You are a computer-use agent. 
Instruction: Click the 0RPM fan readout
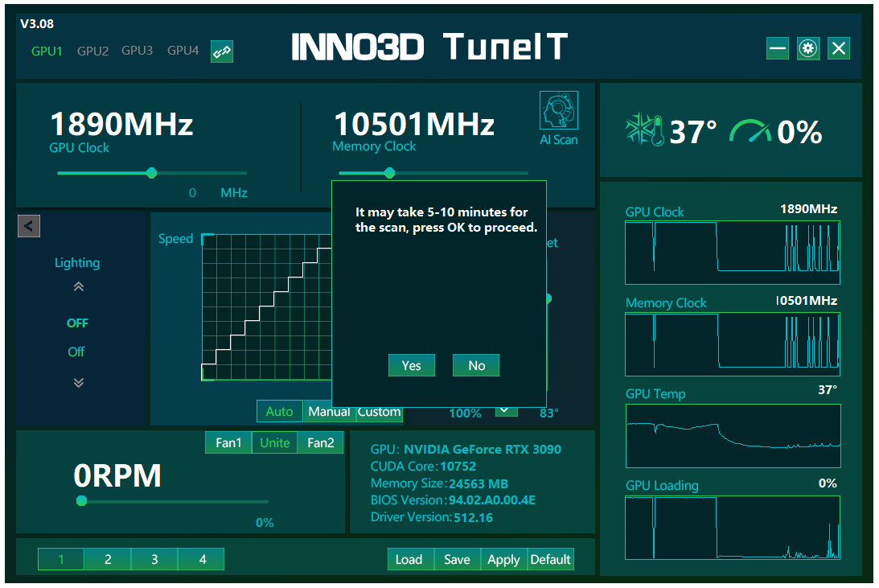point(117,476)
